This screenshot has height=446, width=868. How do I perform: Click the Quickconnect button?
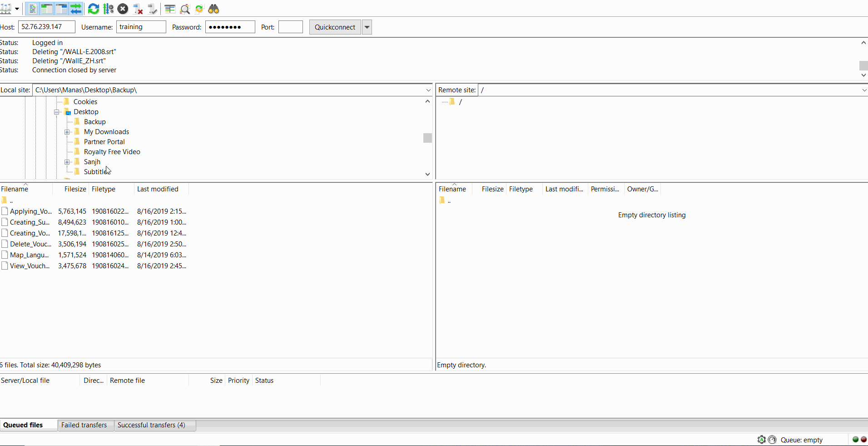pyautogui.click(x=335, y=27)
